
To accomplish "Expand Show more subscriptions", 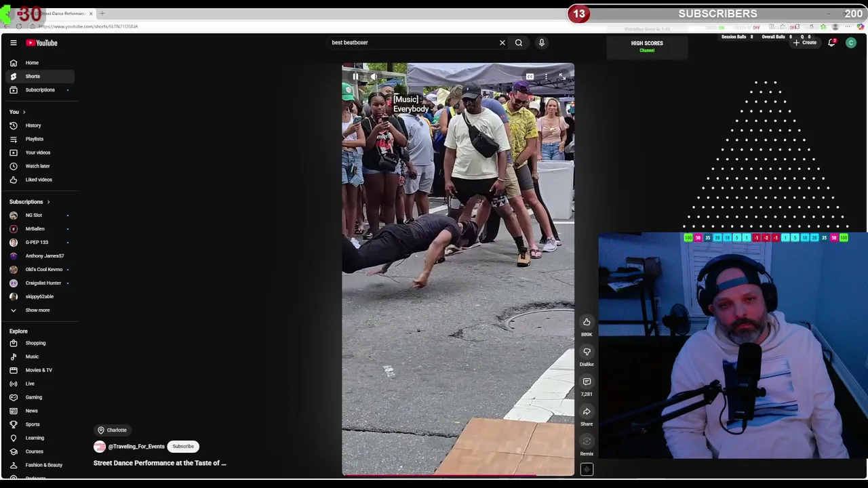I will (x=39, y=310).
